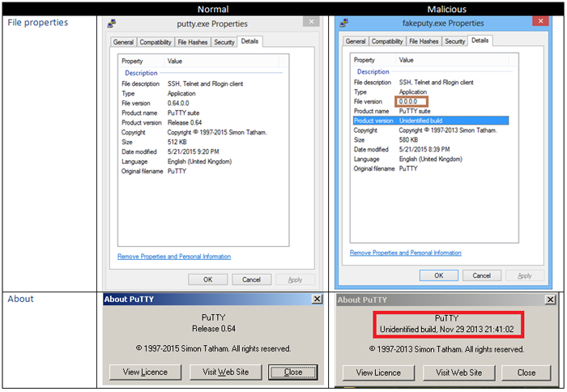Click the title bar icon of fakeputy.exe Properties
Image resolution: width=567 pixels, height=392 pixels.
click(x=343, y=24)
